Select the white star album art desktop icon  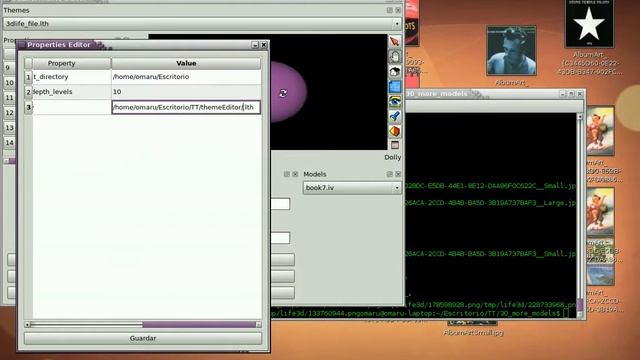(x=589, y=24)
